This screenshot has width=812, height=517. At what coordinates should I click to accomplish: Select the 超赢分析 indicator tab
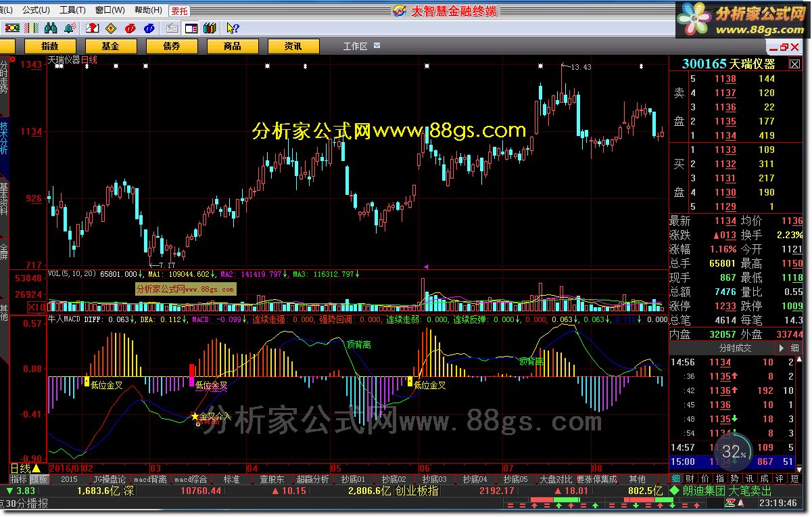pyautogui.click(x=312, y=479)
